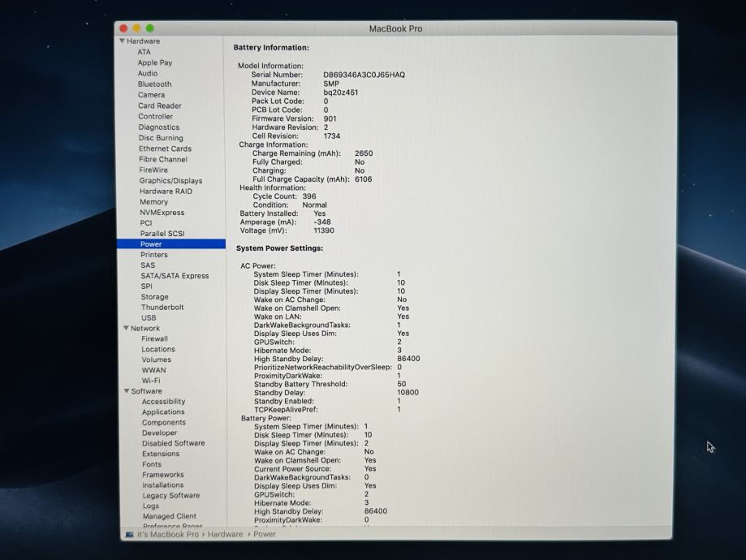Open Frameworks under Software

point(162,474)
